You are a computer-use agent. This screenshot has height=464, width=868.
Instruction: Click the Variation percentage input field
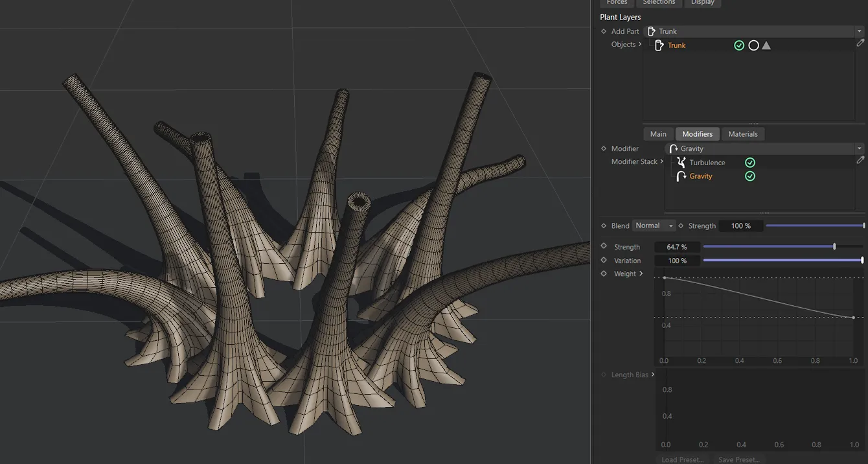point(677,260)
